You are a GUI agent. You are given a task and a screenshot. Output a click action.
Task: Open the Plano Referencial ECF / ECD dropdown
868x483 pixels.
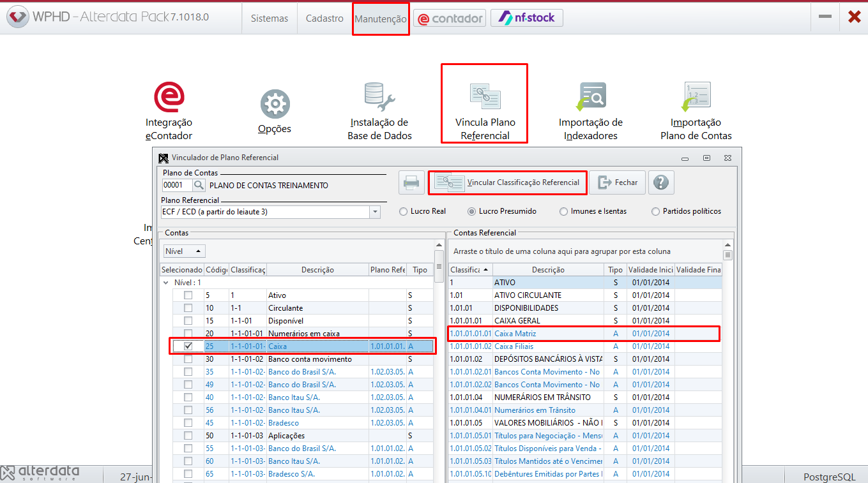[375, 212]
